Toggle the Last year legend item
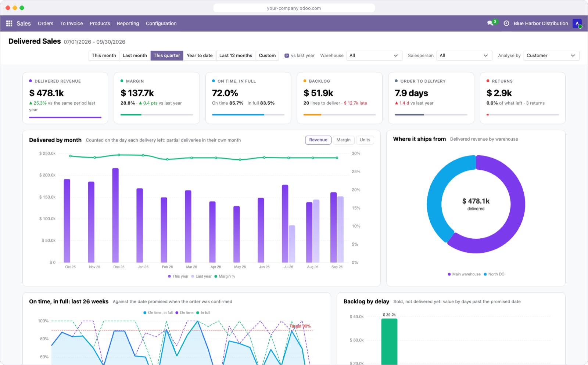 (201, 277)
